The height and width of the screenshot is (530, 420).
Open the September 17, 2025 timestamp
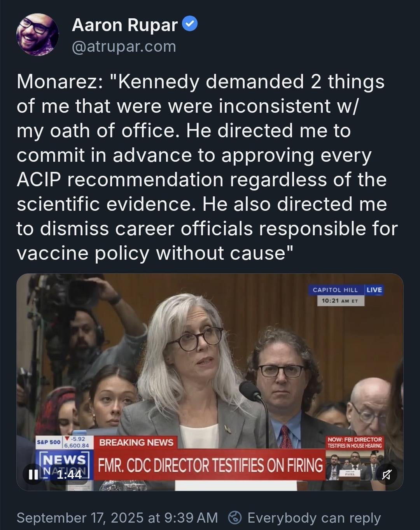coord(117,518)
